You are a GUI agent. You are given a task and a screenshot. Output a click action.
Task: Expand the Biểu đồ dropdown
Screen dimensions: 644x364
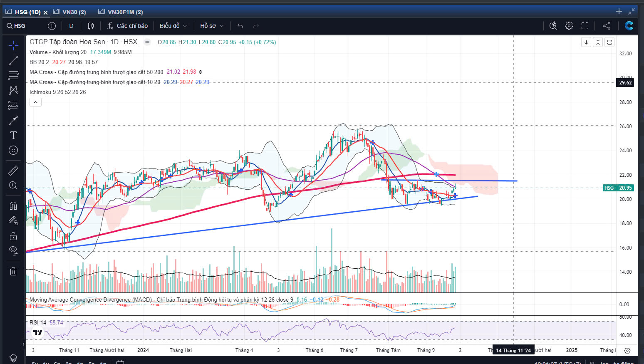(x=173, y=26)
